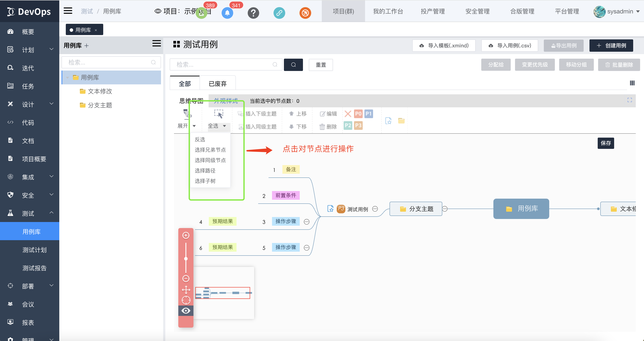Screen dimensions: 644x341
Task: Open the 全选 dropdown arrow
Action: [224, 126]
